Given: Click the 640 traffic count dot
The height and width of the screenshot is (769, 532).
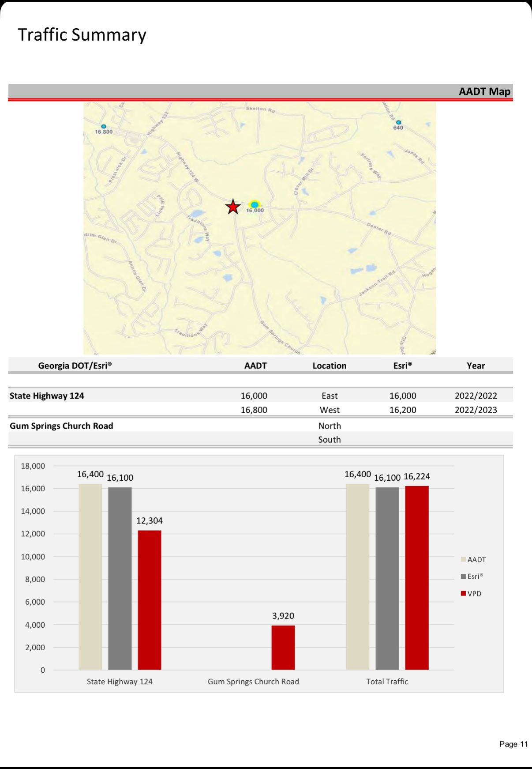Looking at the screenshot, I should [398, 122].
